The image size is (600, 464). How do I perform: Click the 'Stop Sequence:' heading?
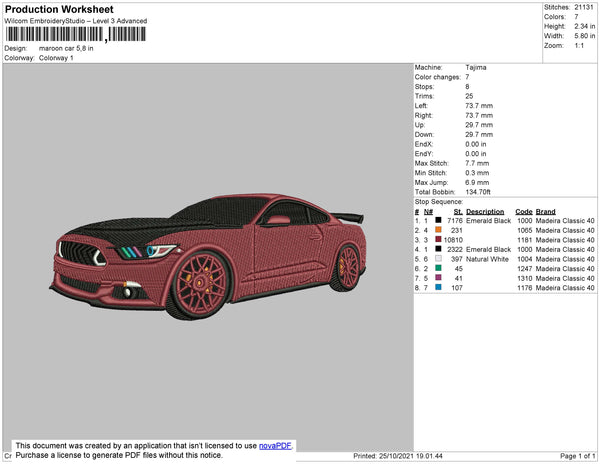coord(439,202)
